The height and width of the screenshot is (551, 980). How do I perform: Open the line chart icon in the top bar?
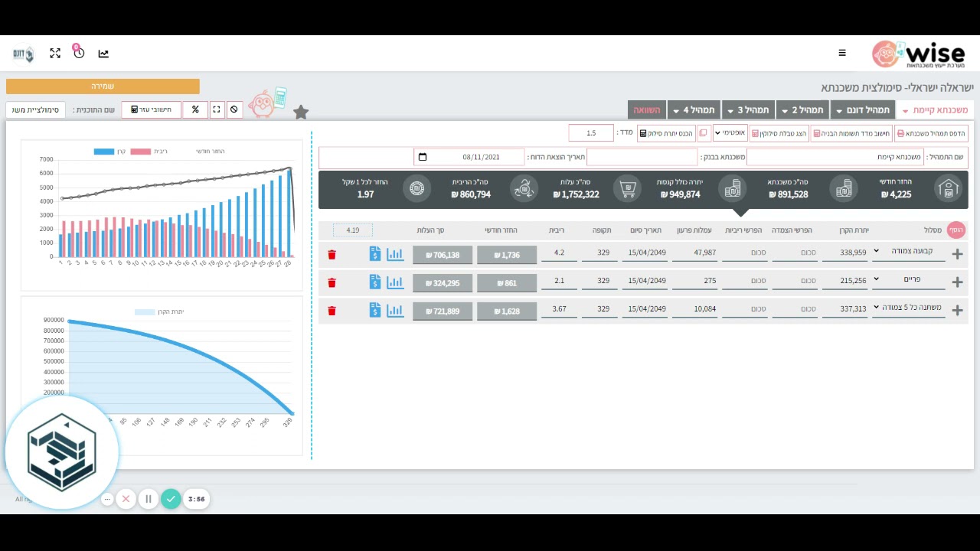point(103,54)
